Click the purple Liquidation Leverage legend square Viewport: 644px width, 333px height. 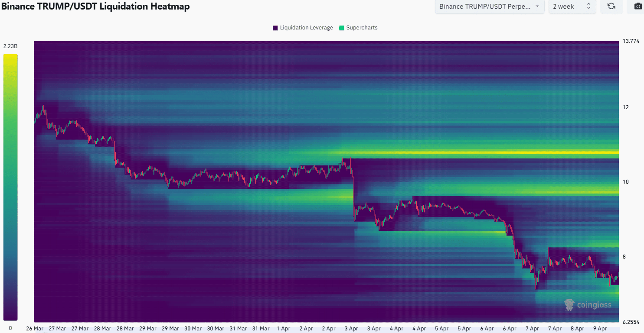[x=275, y=28]
